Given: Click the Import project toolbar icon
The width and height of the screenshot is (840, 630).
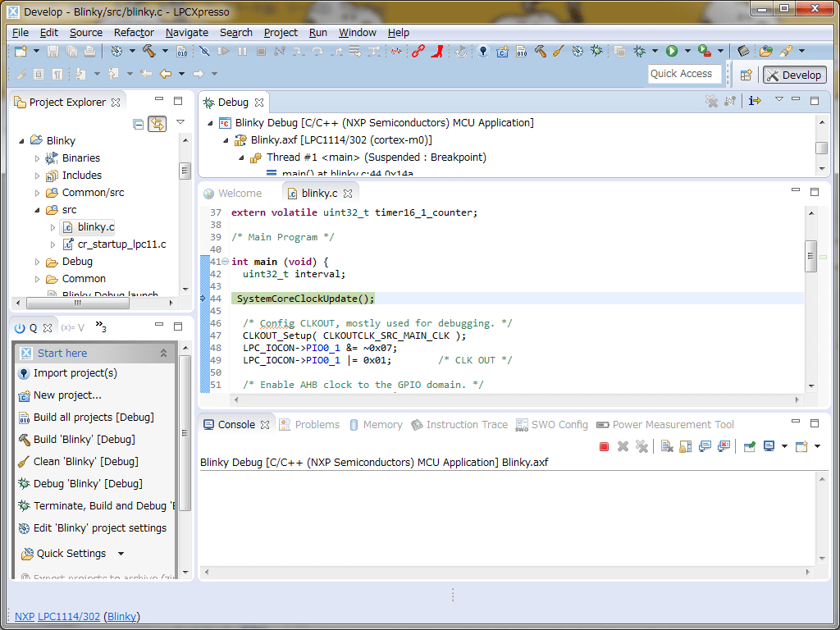Looking at the screenshot, I should pos(483,51).
